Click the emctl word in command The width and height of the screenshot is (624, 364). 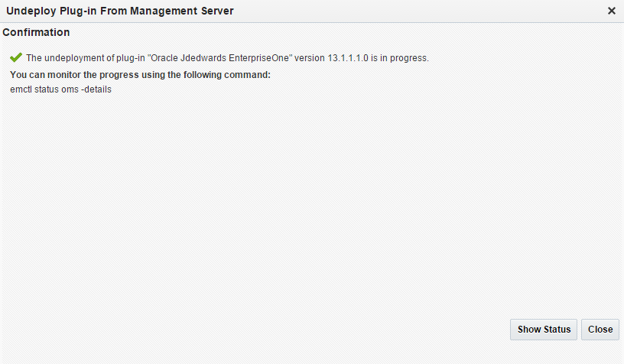21,89
